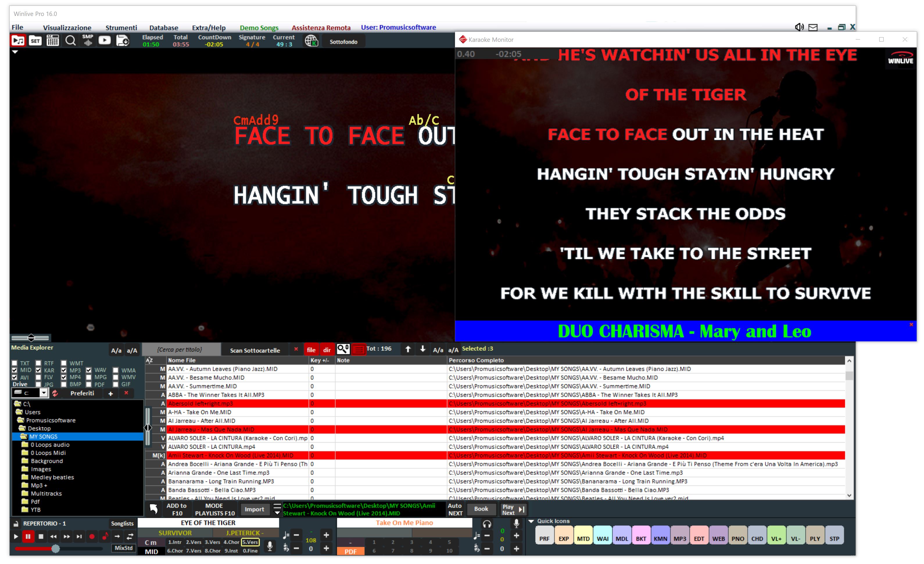This screenshot has width=924, height=564.
Task: Open the mixer panel icon
Action: (x=53, y=41)
